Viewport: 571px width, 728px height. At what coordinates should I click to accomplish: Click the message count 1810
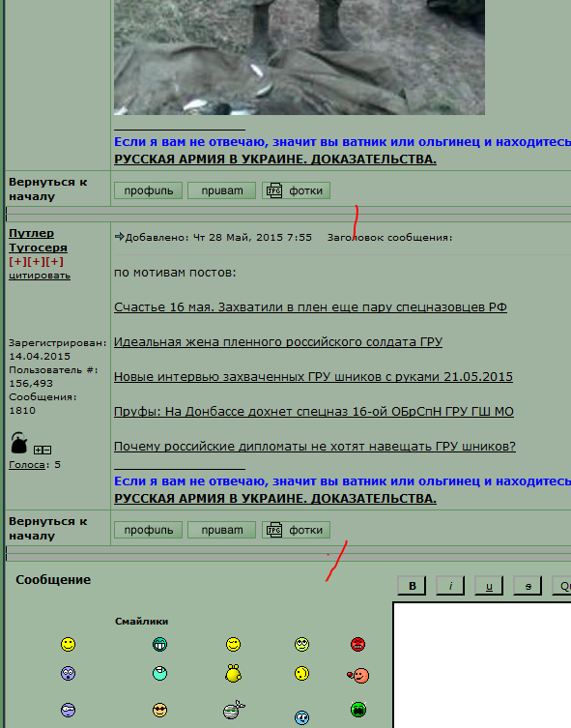tap(22, 411)
